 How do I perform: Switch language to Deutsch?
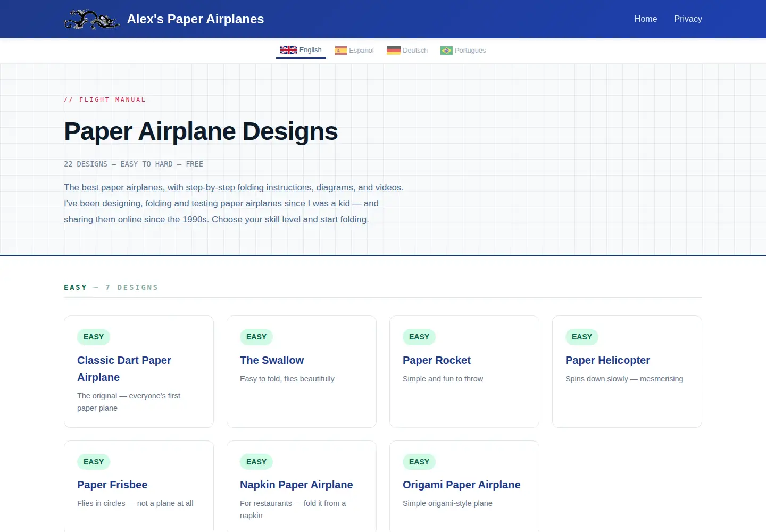click(407, 51)
